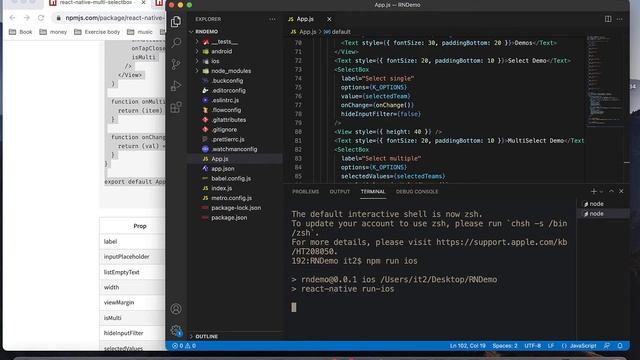Image resolution: width=640 pixels, height=360 pixels.
Task: Open .eslintrc.js in the file explorer
Action: click(x=235, y=100)
